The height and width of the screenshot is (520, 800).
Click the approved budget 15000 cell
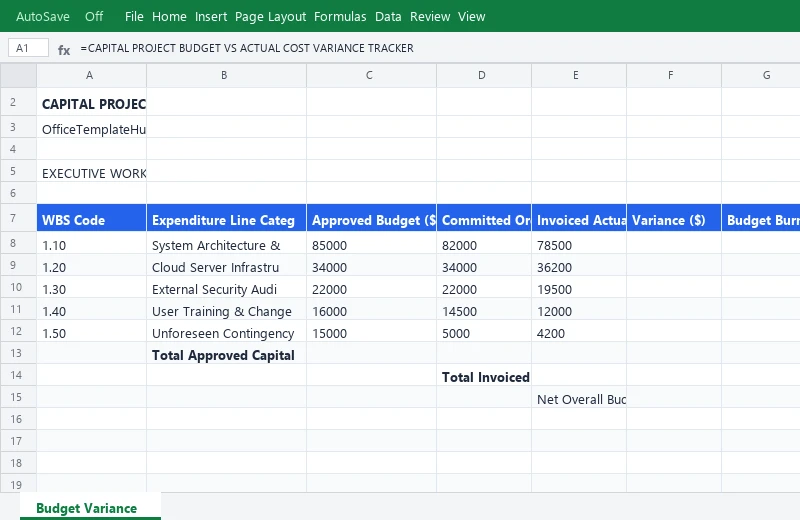pyautogui.click(x=371, y=331)
